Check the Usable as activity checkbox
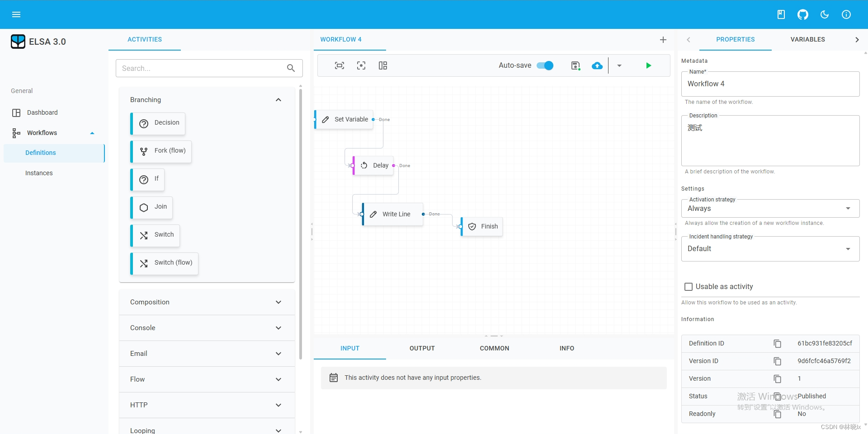 click(x=689, y=287)
